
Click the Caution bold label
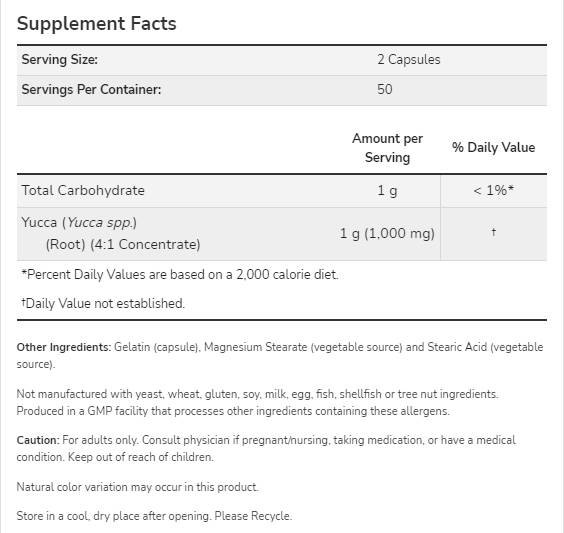coord(38,440)
